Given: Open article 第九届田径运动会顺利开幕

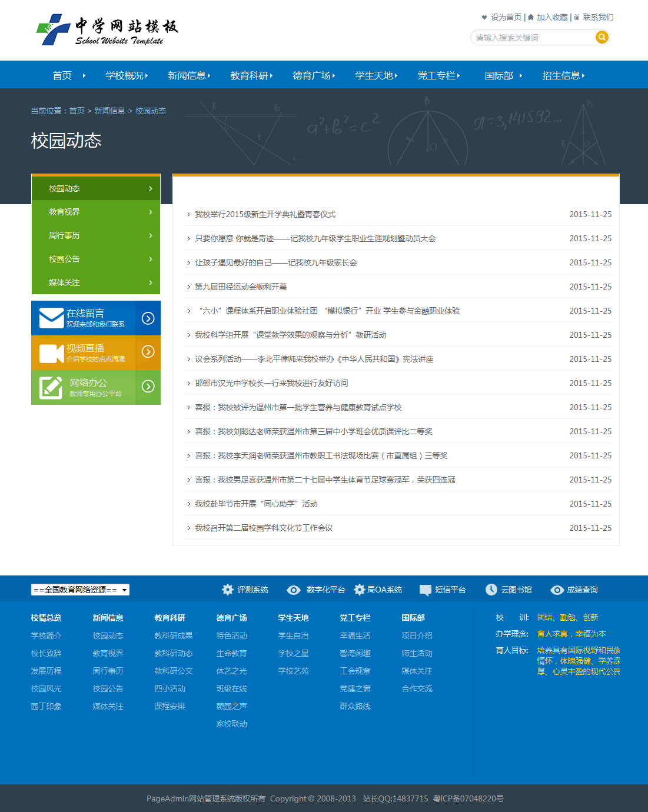Looking at the screenshot, I should [x=241, y=287].
